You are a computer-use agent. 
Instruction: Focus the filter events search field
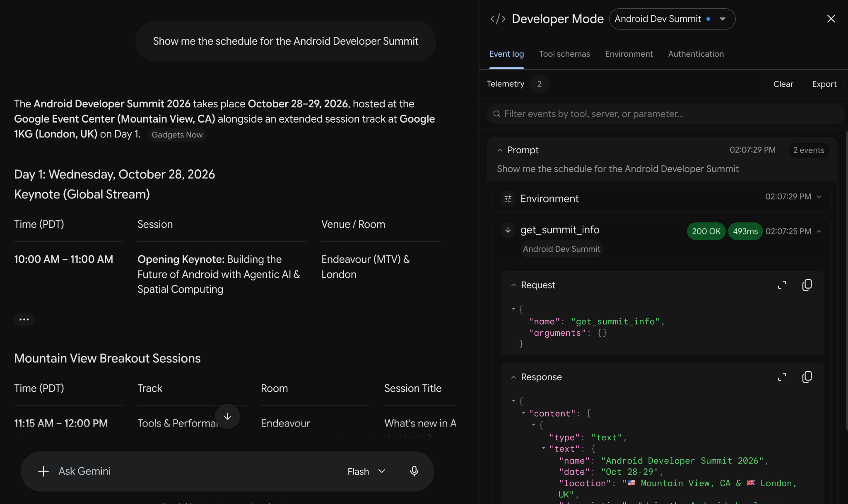pos(666,114)
